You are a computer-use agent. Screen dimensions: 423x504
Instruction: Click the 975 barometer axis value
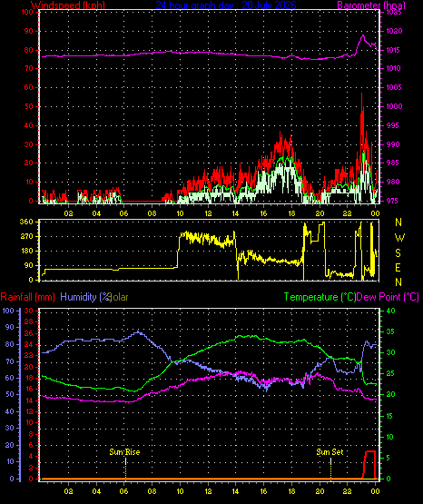point(393,201)
